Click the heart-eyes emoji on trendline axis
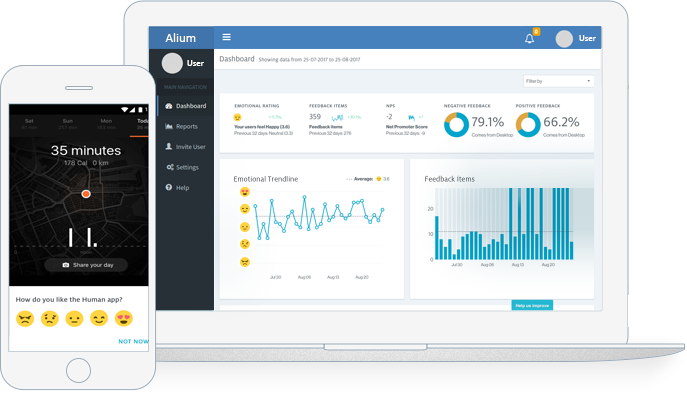 click(x=245, y=192)
